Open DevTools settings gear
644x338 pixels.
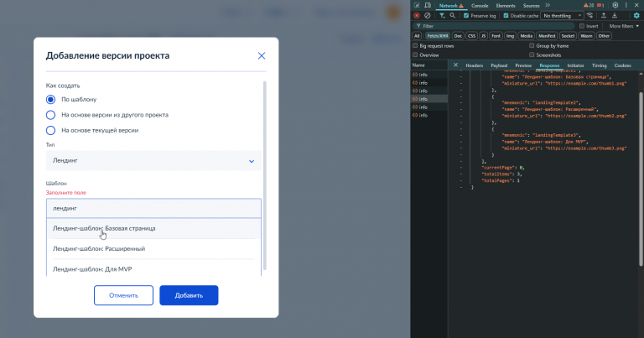615,5
